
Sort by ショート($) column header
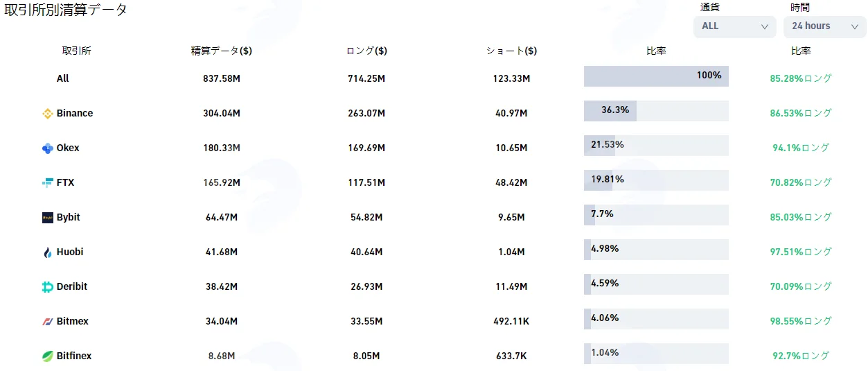(512, 51)
